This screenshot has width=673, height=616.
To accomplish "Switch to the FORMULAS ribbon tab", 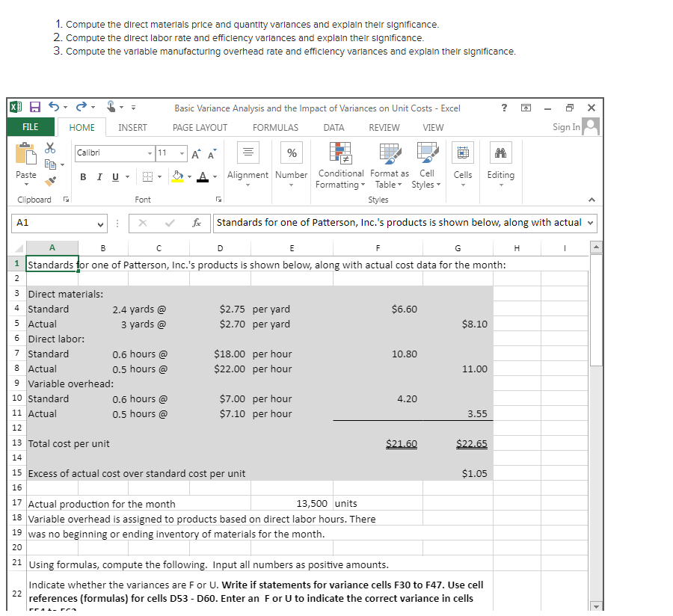I will point(276,127).
